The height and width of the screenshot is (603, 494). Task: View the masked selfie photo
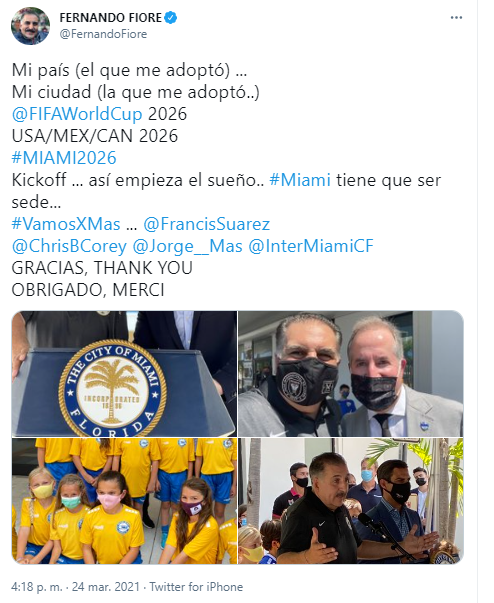(351, 373)
